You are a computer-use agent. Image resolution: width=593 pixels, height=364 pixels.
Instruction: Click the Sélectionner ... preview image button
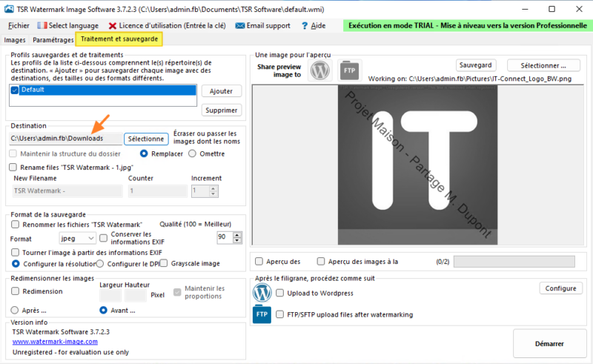543,65
